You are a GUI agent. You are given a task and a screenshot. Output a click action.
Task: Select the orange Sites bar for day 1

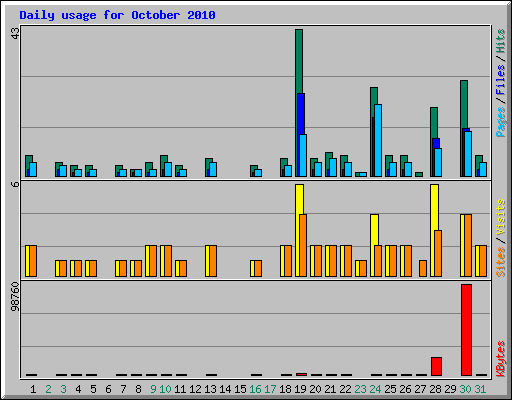33,261
